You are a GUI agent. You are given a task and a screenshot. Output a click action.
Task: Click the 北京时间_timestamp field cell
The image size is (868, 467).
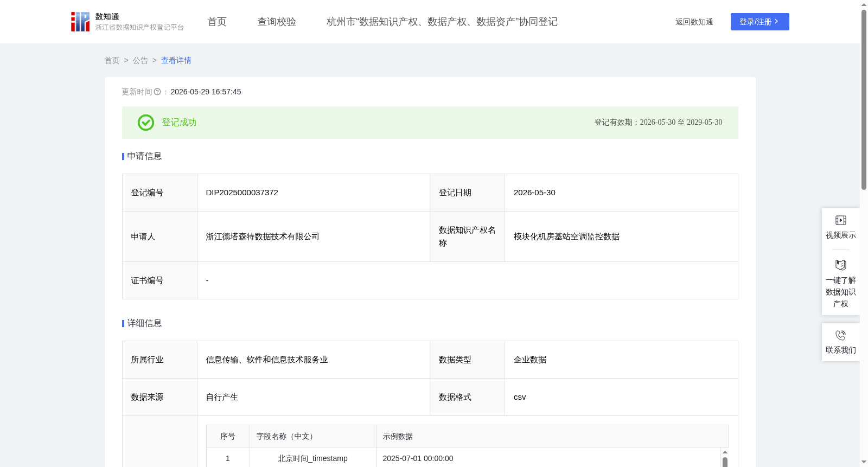point(312,458)
